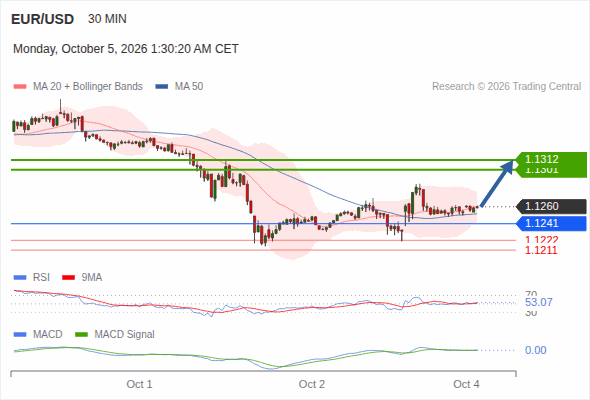Click the MACD Signal legend label

tap(125, 335)
